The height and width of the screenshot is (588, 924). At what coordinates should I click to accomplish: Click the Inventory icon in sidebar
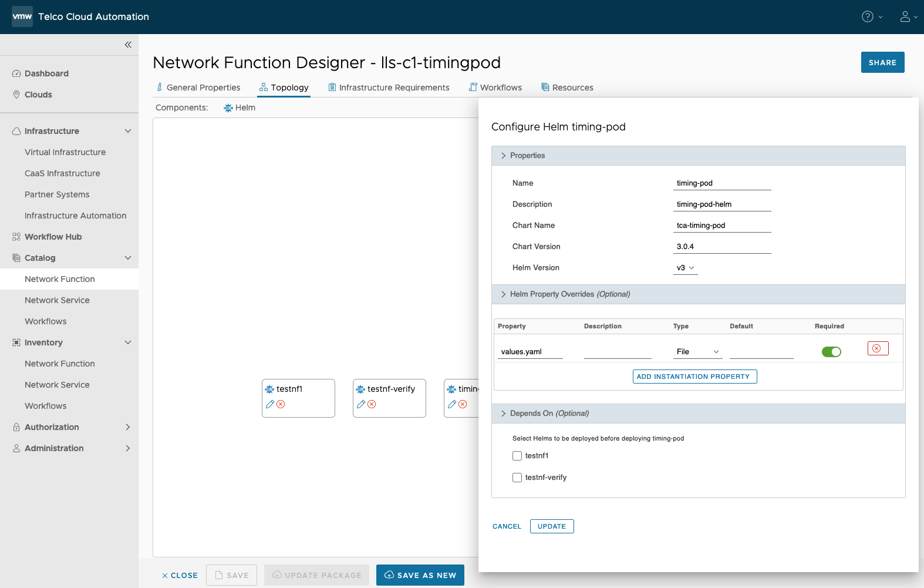point(16,342)
